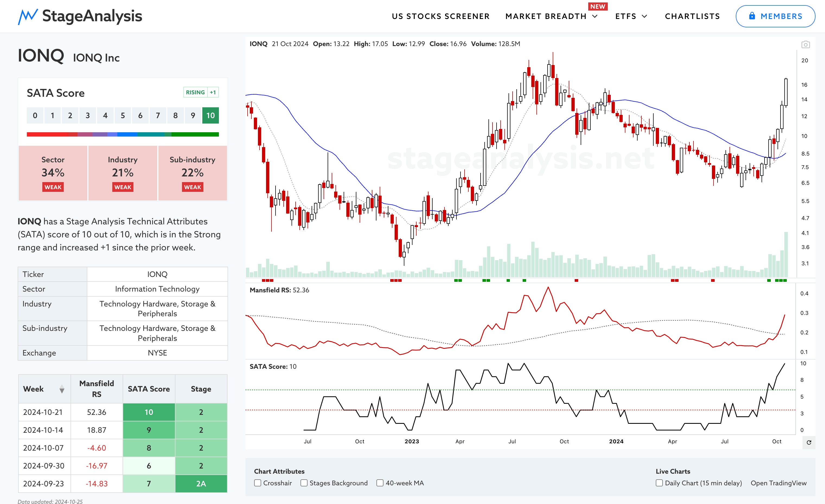
Task: Click the RISING +1 badge
Action: coord(201,92)
